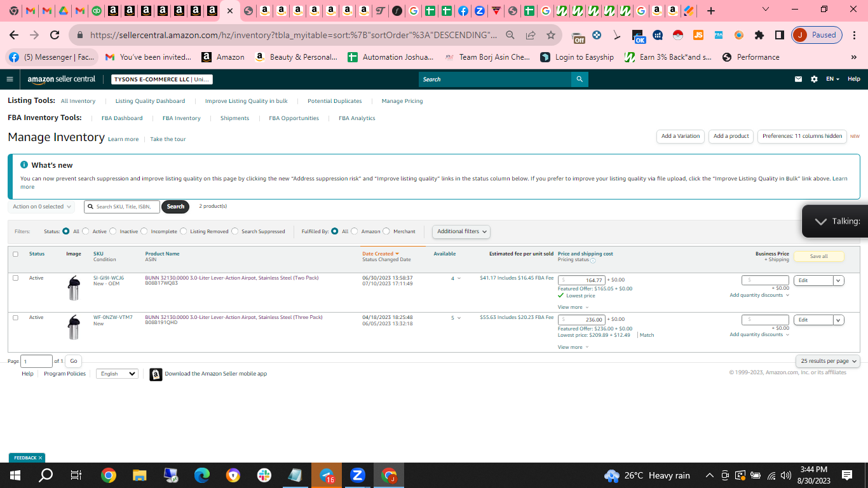
Task: Open Preferences: 11 columns hidden
Action: click(802, 136)
